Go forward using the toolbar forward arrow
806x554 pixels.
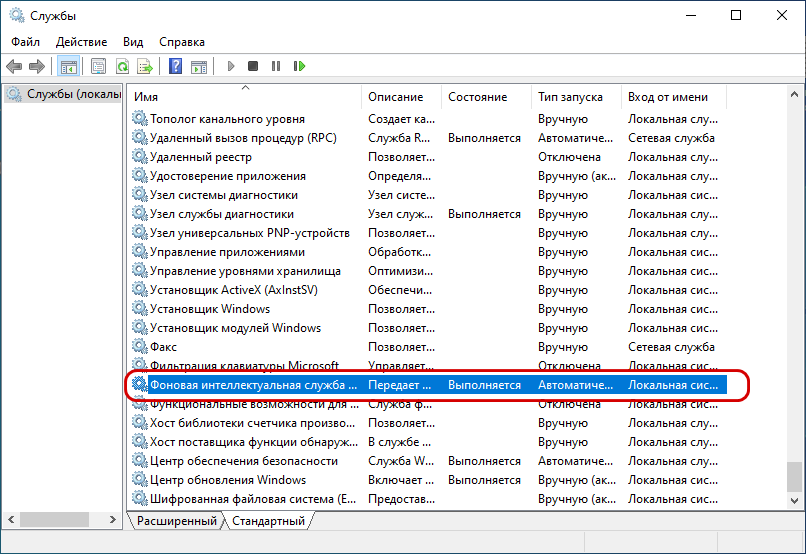click(x=37, y=66)
